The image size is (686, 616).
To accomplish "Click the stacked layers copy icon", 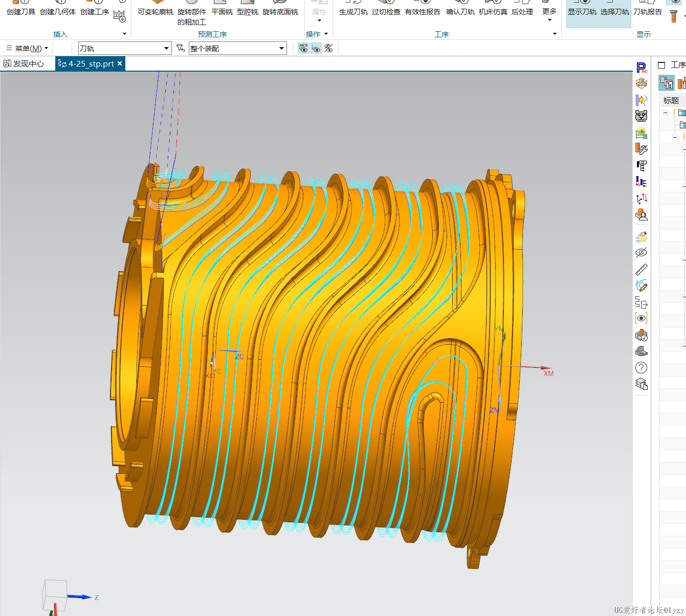I will (x=641, y=384).
